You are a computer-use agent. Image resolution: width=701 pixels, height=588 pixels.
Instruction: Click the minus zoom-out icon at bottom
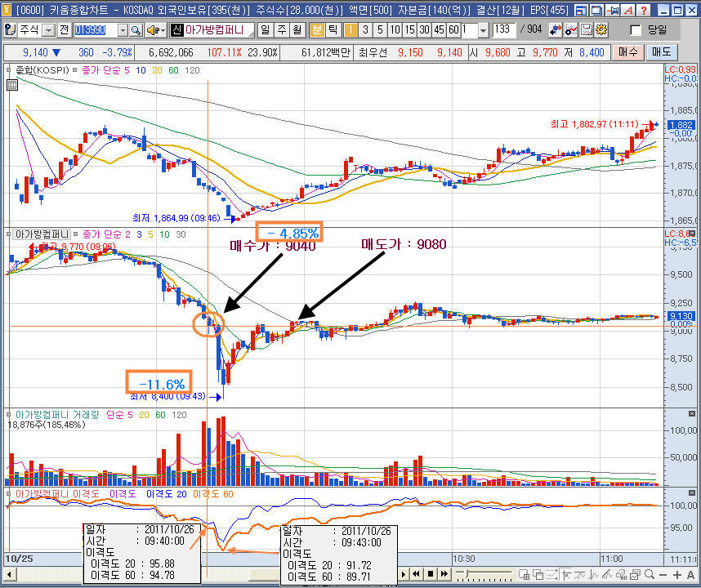tap(663, 575)
